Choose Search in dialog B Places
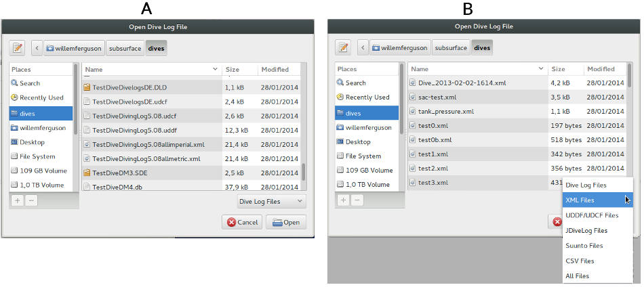The image size is (644, 287). click(367, 83)
